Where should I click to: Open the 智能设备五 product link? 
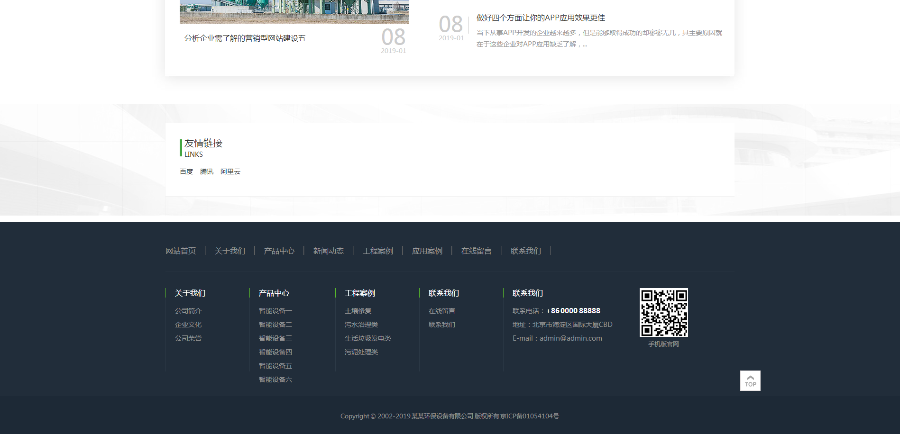click(x=276, y=366)
